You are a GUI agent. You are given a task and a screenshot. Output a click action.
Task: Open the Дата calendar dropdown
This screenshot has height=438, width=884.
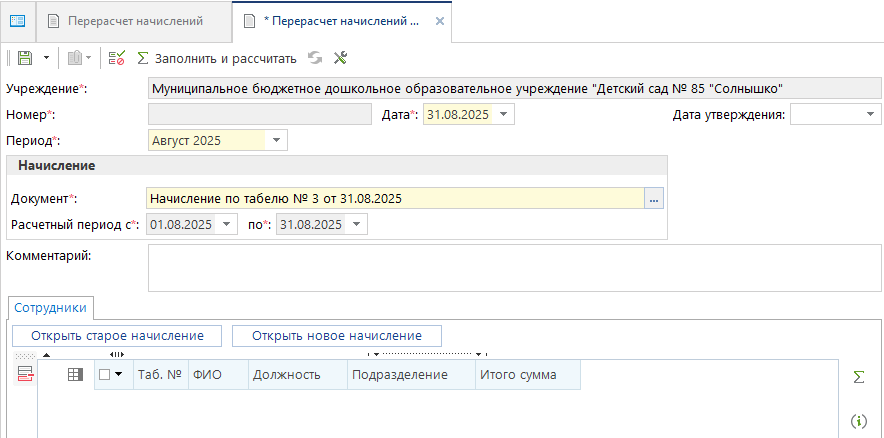(503, 114)
